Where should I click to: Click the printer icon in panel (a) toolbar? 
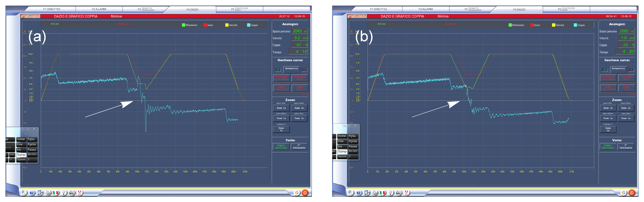pyautogui.click(x=48, y=192)
